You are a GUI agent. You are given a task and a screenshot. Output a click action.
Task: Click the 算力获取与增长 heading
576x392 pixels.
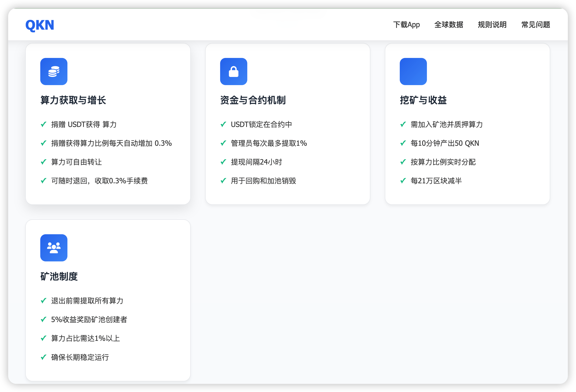point(73,100)
